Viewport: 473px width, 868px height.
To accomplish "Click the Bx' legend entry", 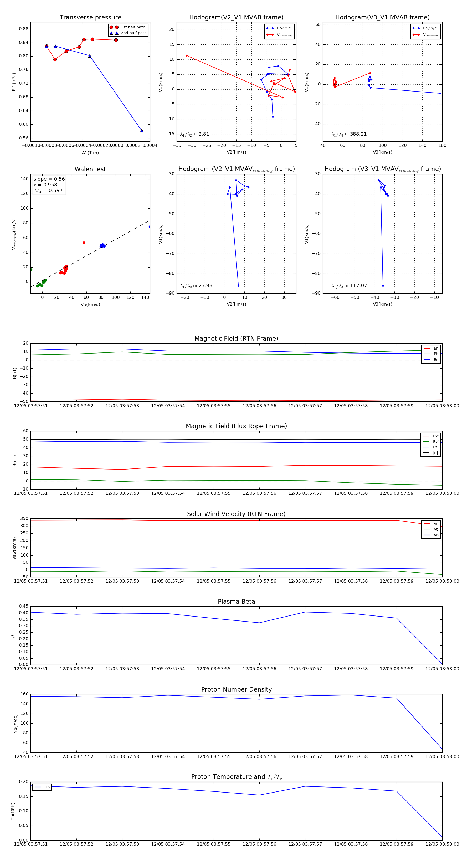I will (x=431, y=436).
